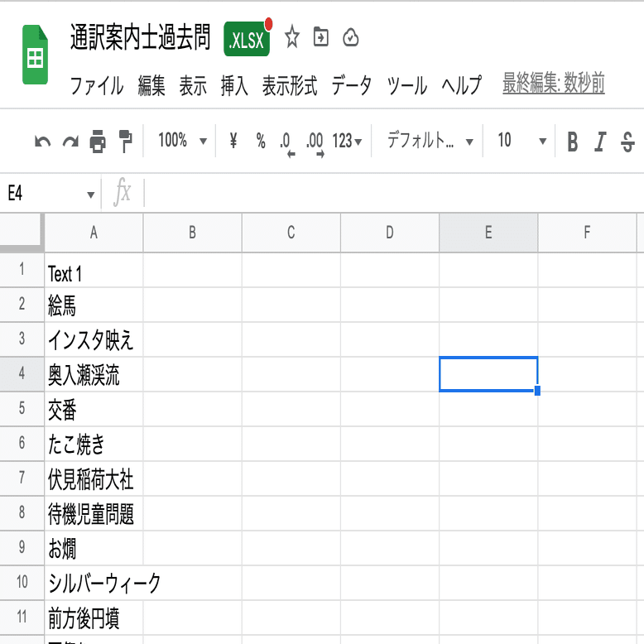The image size is (644, 644).
Task: Increase decimal places
Action: click(x=315, y=143)
